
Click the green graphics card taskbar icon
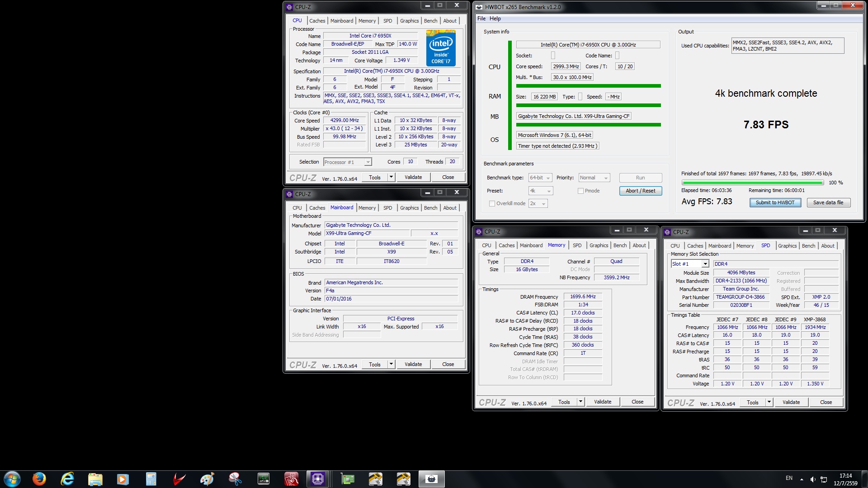[x=347, y=479]
